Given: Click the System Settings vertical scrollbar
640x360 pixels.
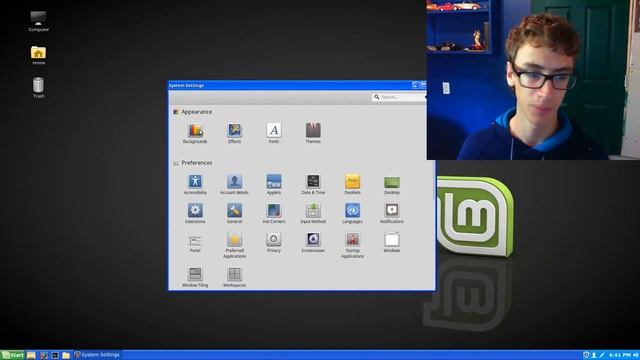Looking at the screenshot, I should (x=434, y=180).
